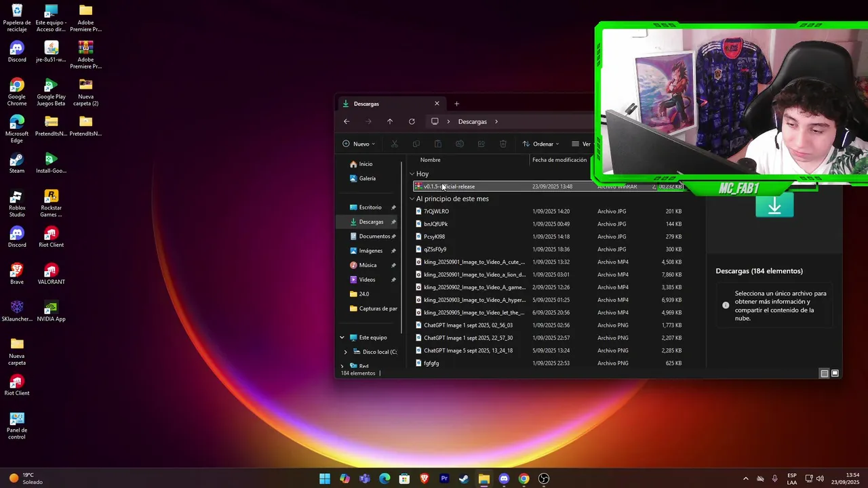The image size is (868, 488).
Task: Click the Cut icon in Explorer toolbar
Action: [x=395, y=144]
